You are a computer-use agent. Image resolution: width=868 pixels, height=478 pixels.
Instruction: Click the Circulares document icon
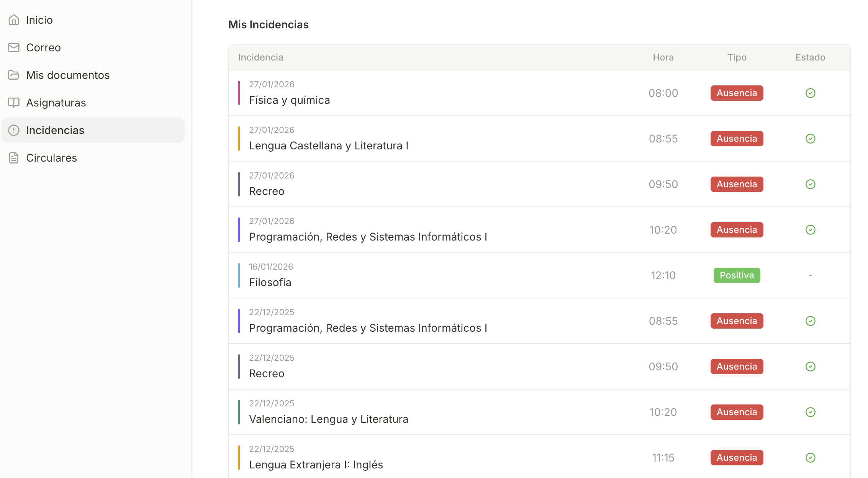click(14, 158)
